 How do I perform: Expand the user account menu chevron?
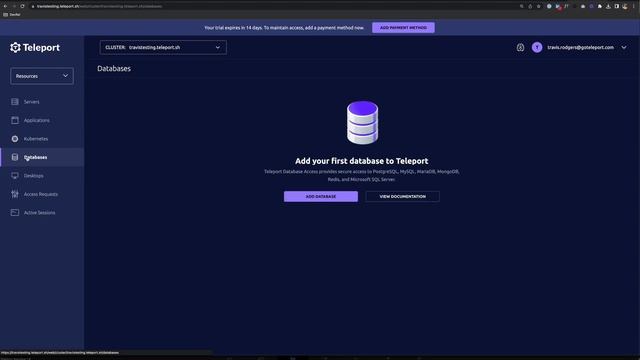624,47
